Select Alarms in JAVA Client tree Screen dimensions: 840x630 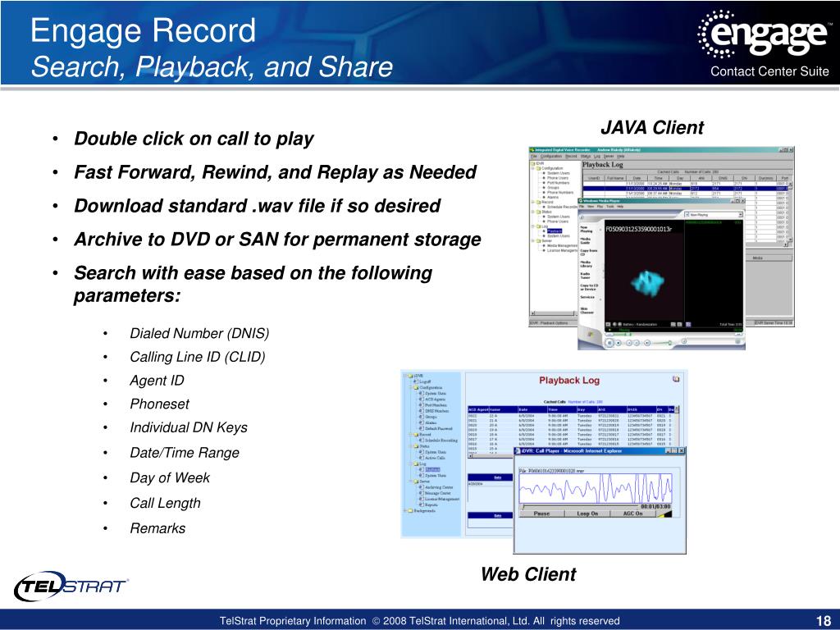(553, 197)
